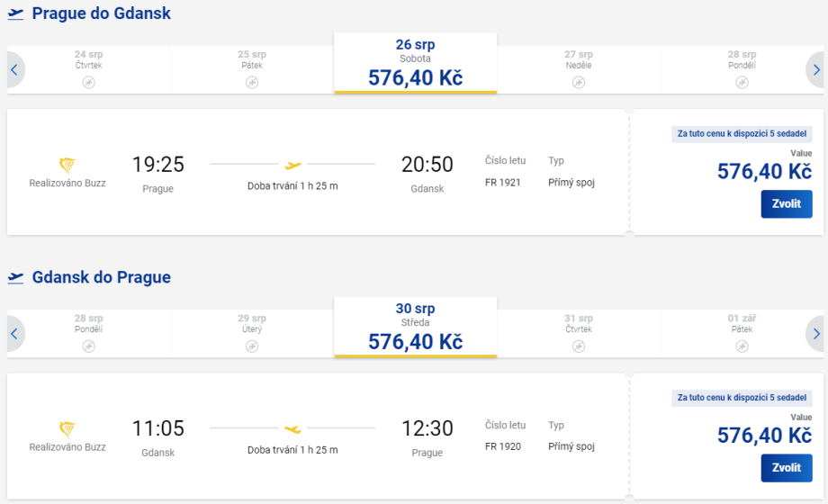The image size is (828, 504).
Task: Click the no-flight icon under 29 srp Úterý
Action: pyautogui.click(x=252, y=346)
